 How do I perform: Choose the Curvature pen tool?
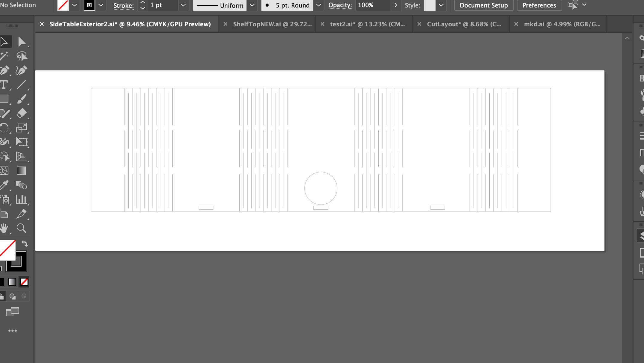(22, 70)
